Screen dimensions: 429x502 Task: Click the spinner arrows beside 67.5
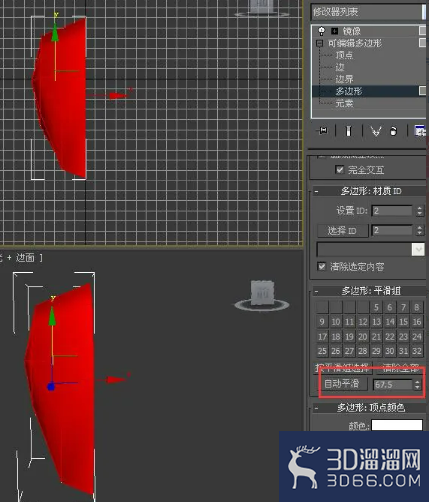[x=418, y=385]
